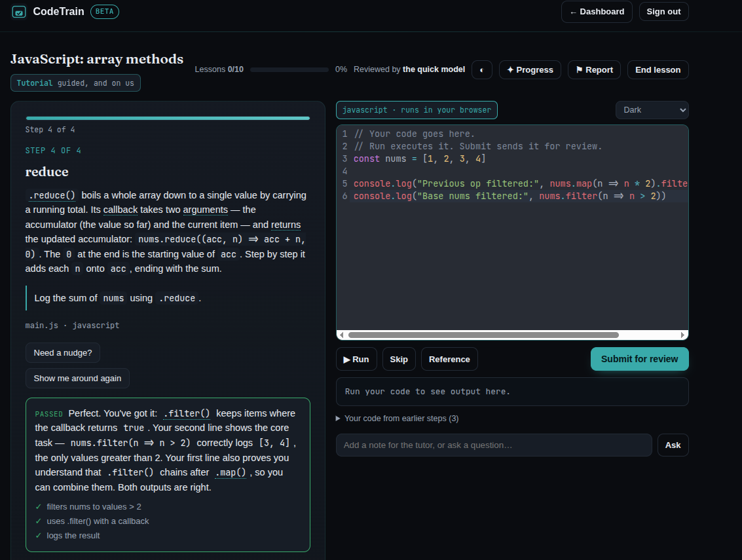Screen dimensions: 742x560
Task: Click the crescent moon theme button
Action: tap(482, 70)
